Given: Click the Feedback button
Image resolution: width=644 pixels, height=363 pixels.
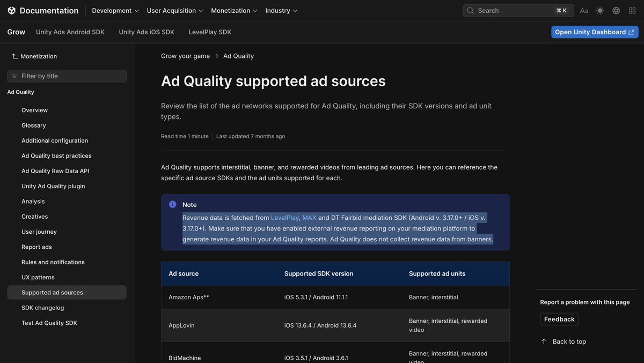Looking at the screenshot, I should 559,319.
